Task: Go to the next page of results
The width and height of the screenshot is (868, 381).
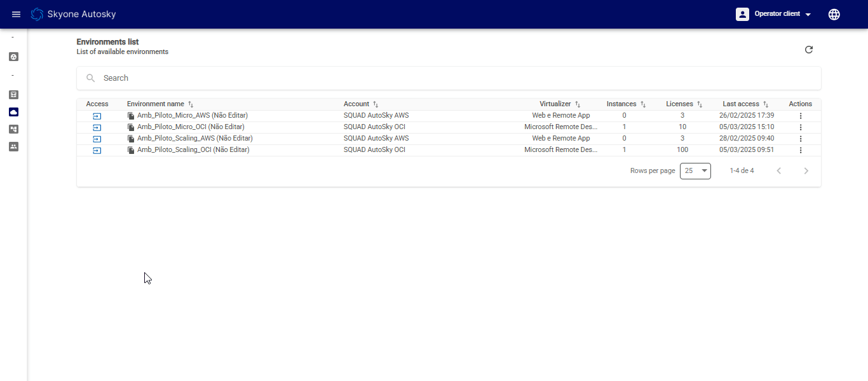Action: tap(806, 170)
